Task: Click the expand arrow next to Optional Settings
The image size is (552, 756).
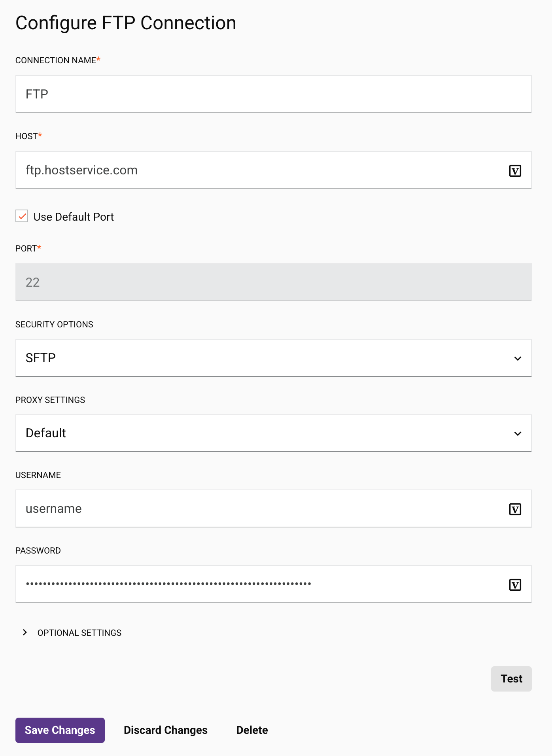Action: point(25,633)
